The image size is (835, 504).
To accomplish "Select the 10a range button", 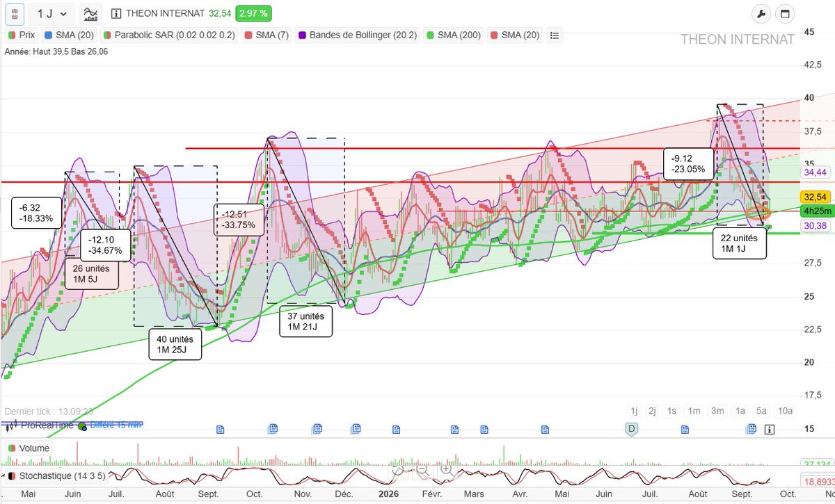I will [x=785, y=411].
